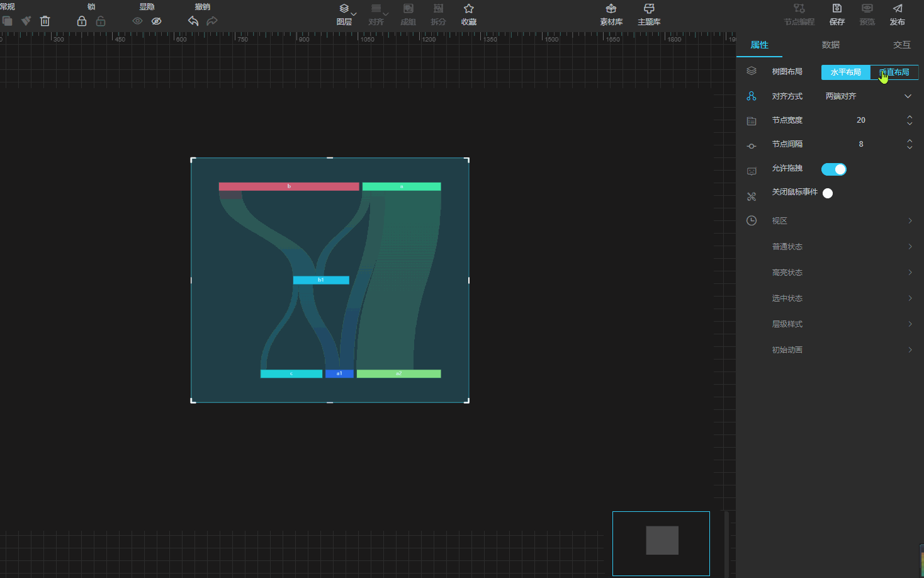924x578 pixels.
Task: Click the unlock icon under 锁
Action: click(x=101, y=21)
